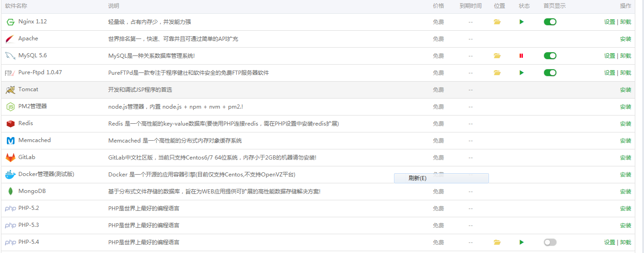Click the Redis red cube icon
The width and height of the screenshot is (644, 253).
pyautogui.click(x=10, y=124)
